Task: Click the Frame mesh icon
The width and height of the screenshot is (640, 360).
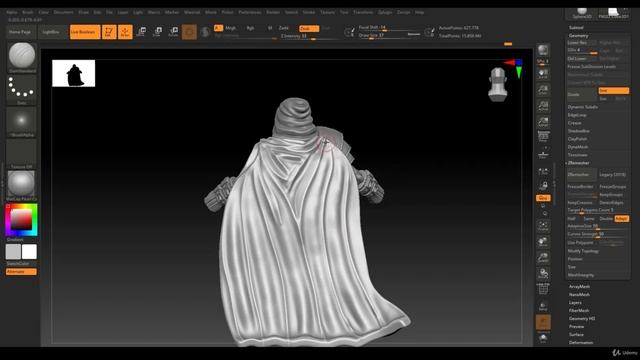Action: [543, 226]
